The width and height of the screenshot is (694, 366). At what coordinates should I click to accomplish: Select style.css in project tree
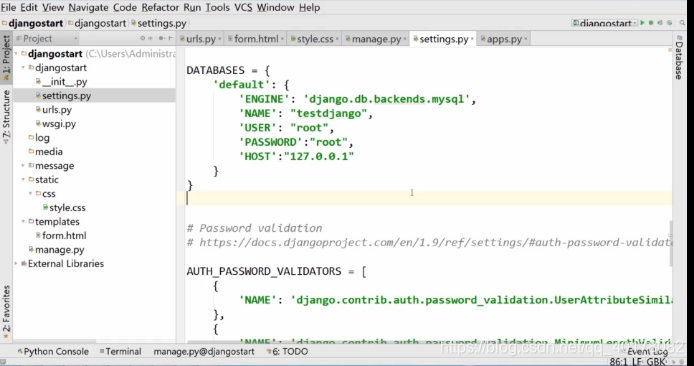coord(64,208)
